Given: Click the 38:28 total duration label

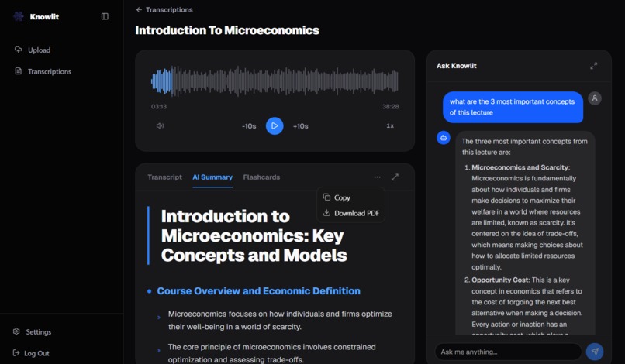Looking at the screenshot, I should click(391, 107).
